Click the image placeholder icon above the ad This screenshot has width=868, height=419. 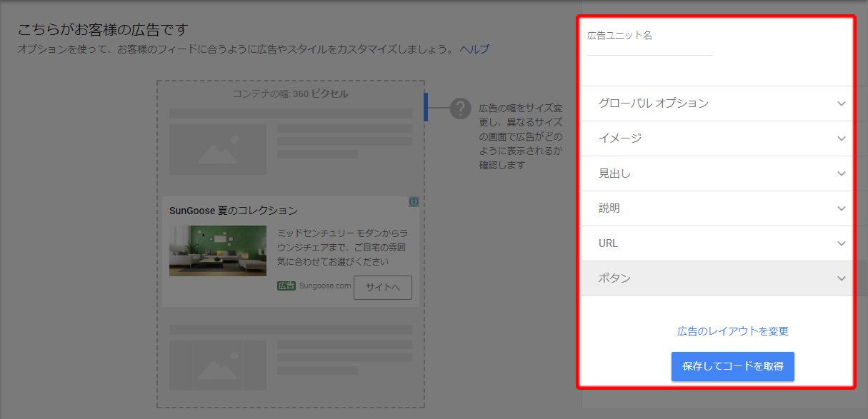pos(218,149)
